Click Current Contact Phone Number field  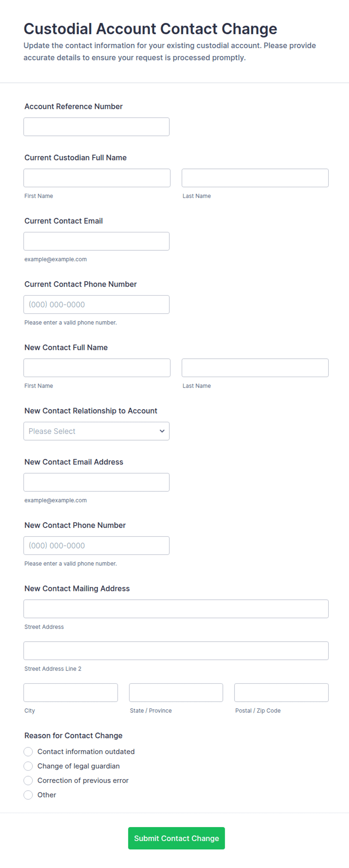96,304
